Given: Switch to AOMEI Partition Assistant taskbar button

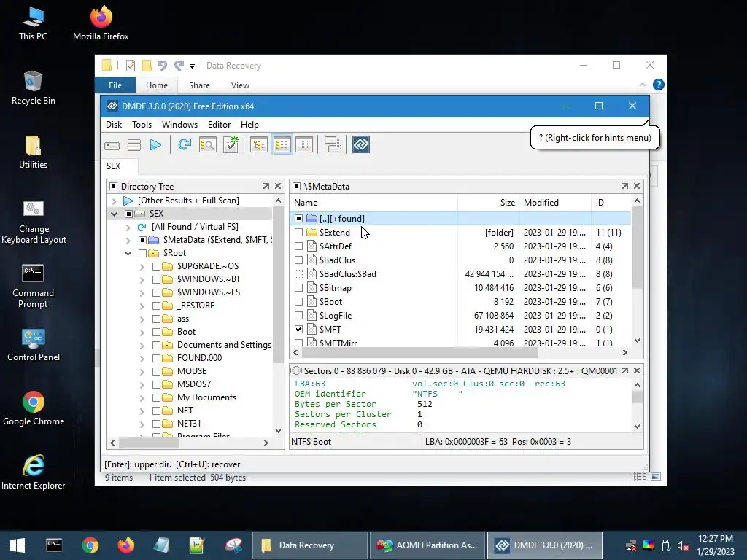Looking at the screenshot, I should [x=427, y=545].
